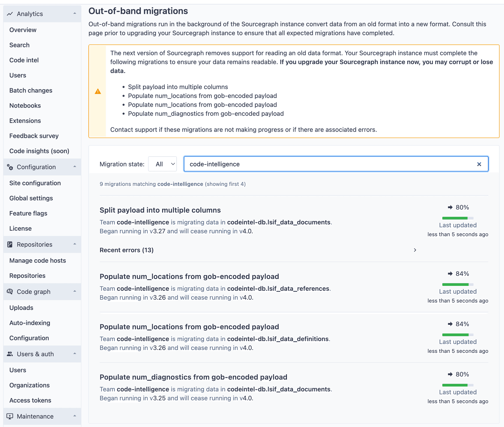Screen dimensions: 504x427
Task: Collapse the Users & auth section
Action: click(x=75, y=354)
